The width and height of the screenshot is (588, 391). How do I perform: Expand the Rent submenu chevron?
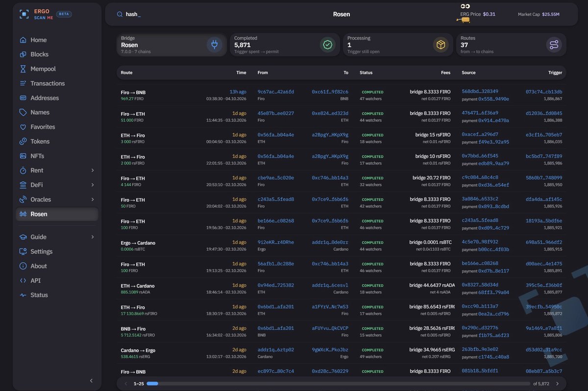93,171
